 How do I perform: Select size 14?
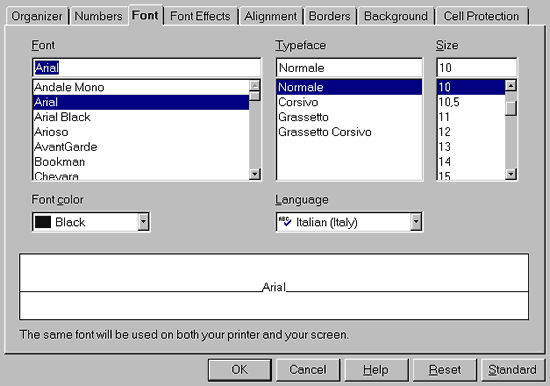[x=471, y=162]
